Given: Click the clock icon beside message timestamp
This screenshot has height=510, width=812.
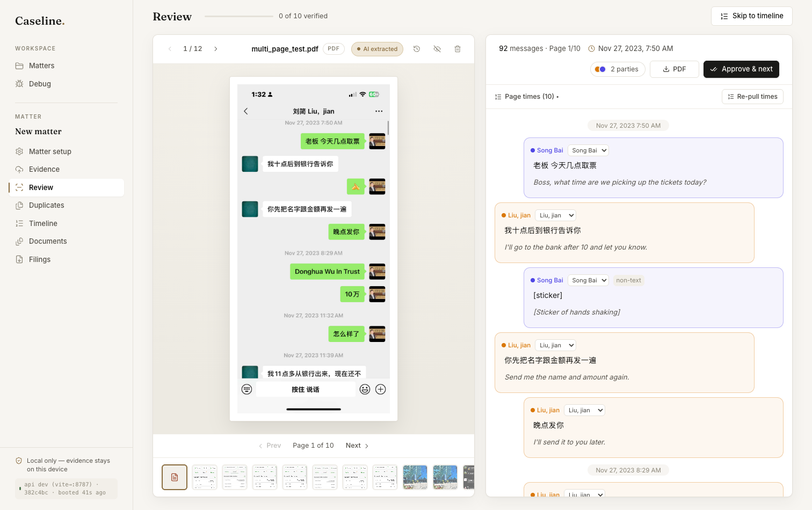Looking at the screenshot, I should click(592, 48).
